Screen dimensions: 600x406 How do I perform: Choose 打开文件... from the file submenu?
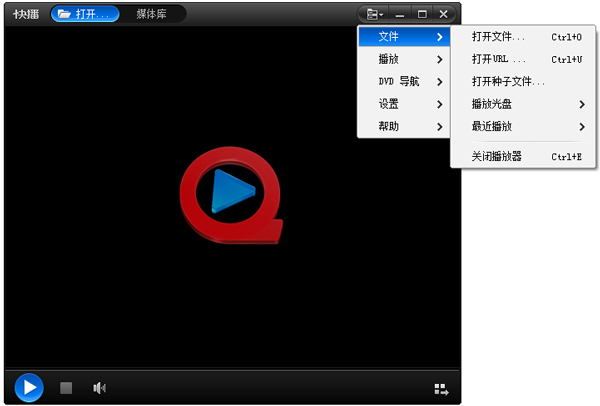(523, 37)
